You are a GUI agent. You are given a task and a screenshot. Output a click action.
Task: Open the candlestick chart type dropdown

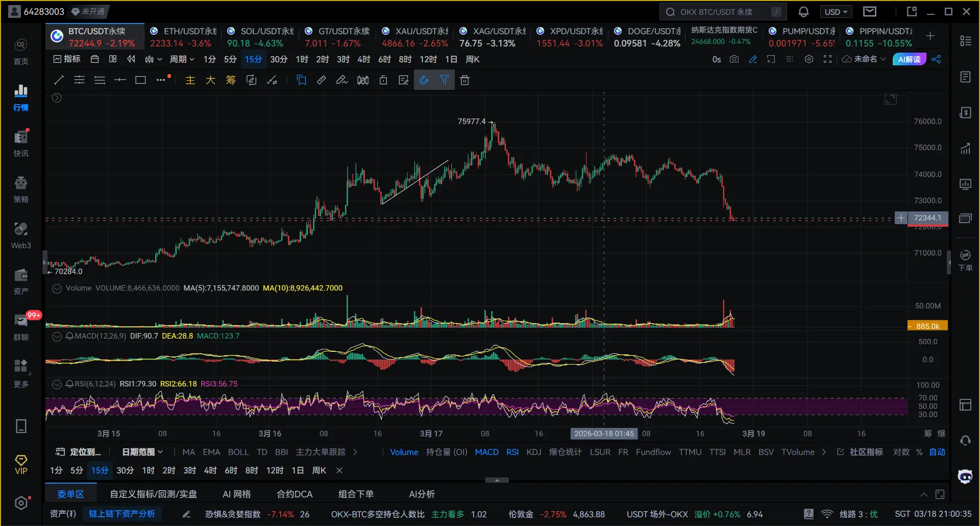[x=153, y=59]
